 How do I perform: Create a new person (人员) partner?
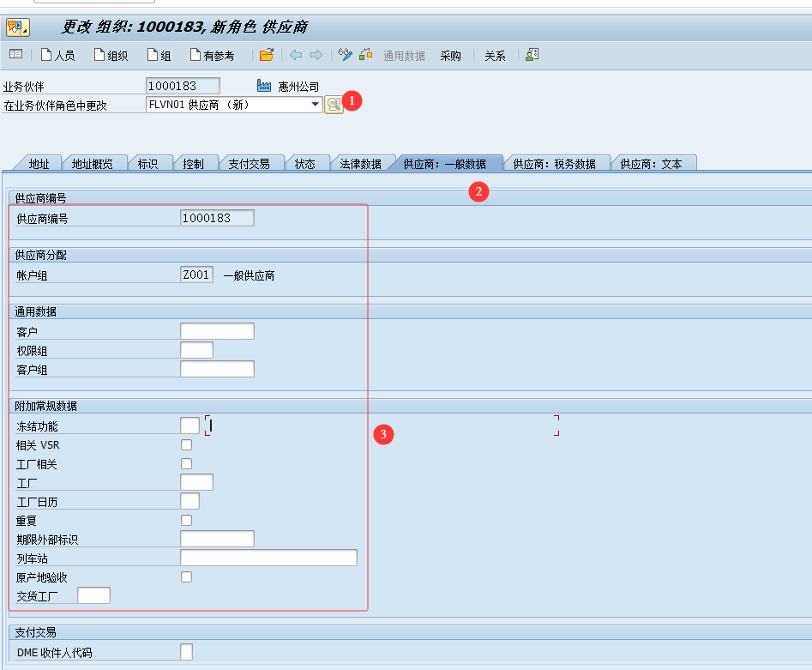(x=57, y=56)
